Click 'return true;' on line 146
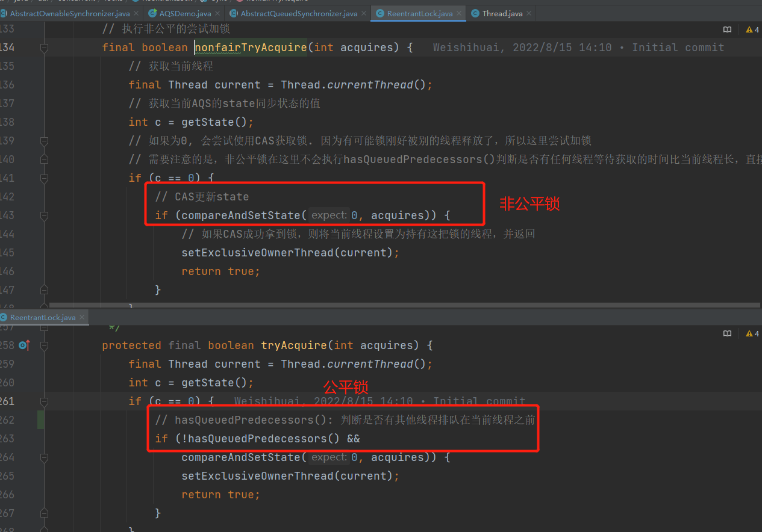This screenshot has height=532, width=762. pos(220,271)
